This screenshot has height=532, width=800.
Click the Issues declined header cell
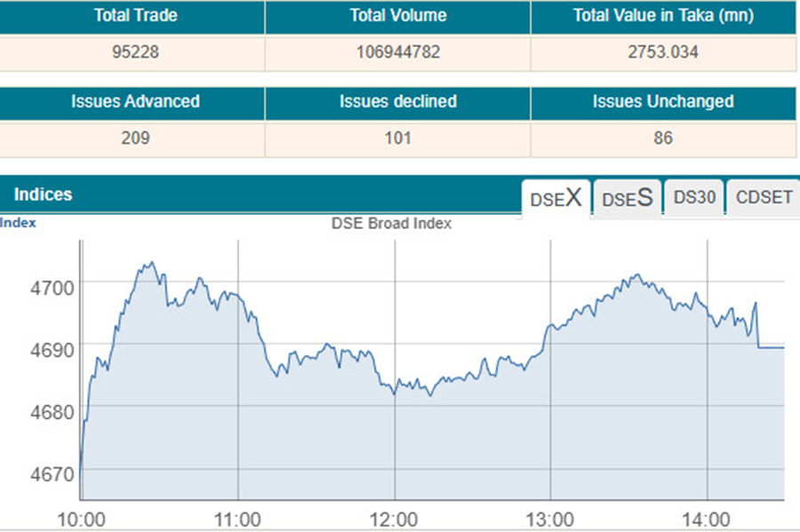pyautogui.click(x=397, y=101)
